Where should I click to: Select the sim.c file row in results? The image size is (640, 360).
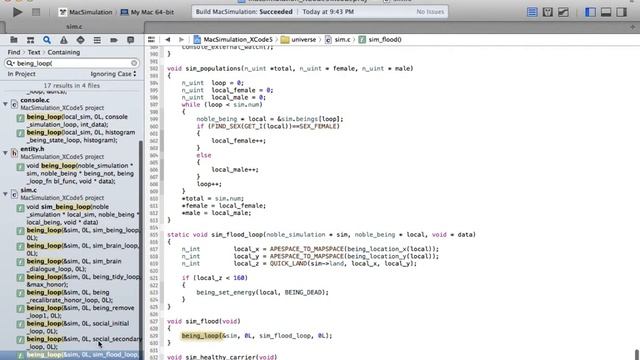tap(71, 194)
